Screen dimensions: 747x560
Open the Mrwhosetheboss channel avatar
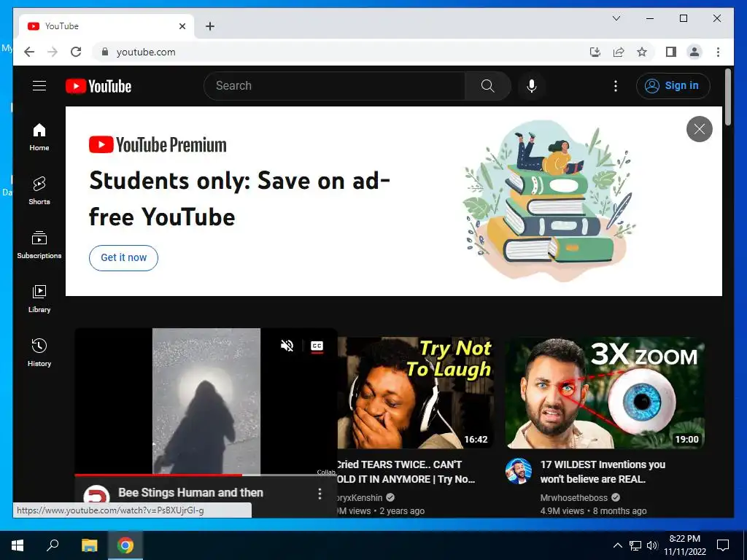click(519, 472)
